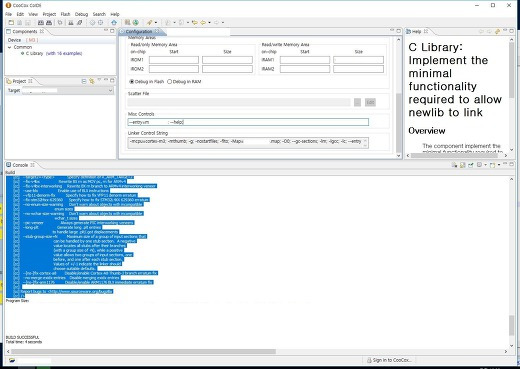Screen dimensions: 520x369
Task: Click the Configuration panel vertical scrollbar
Action: [398, 123]
